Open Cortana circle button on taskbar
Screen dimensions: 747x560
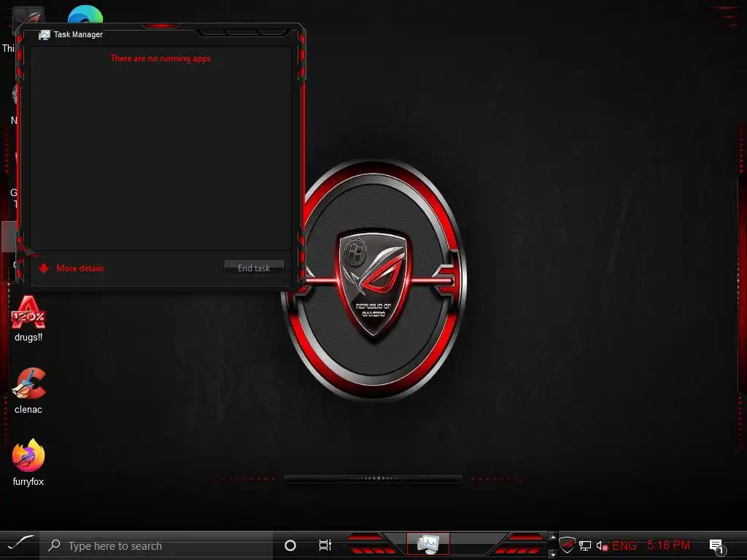point(290,545)
